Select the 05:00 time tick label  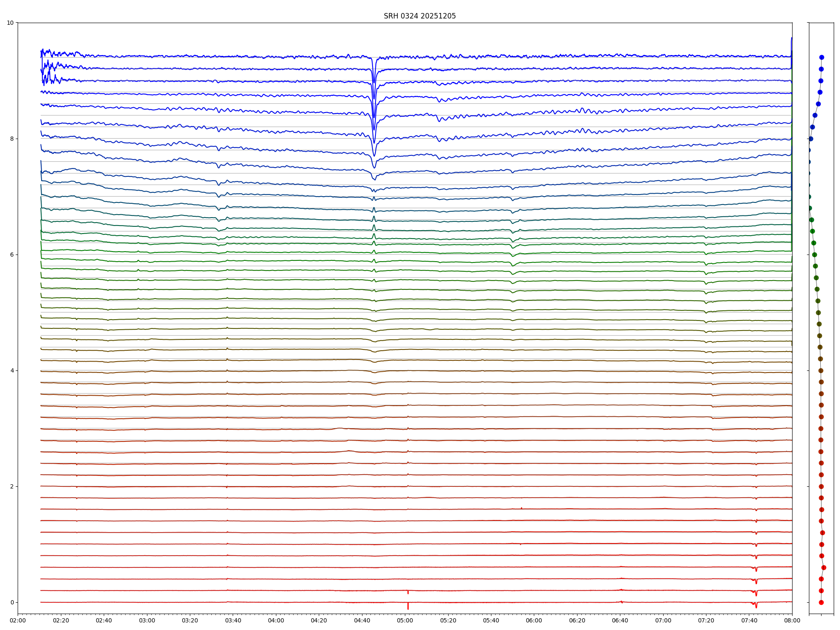(x=405, y=620)
